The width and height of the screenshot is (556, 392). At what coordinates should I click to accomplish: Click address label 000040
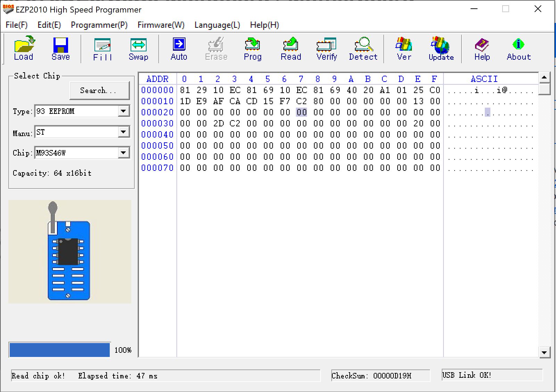coord(157,134)
